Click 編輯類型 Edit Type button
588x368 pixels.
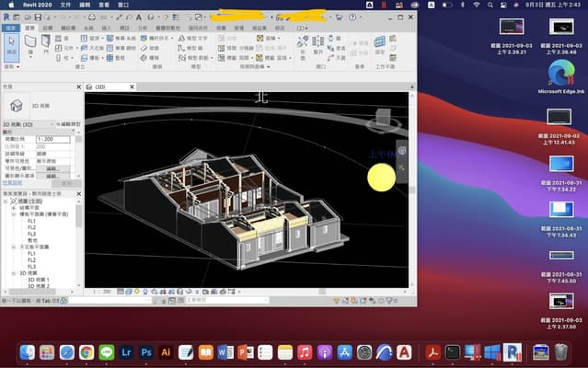pyautogui.click(x=68, y=124)
